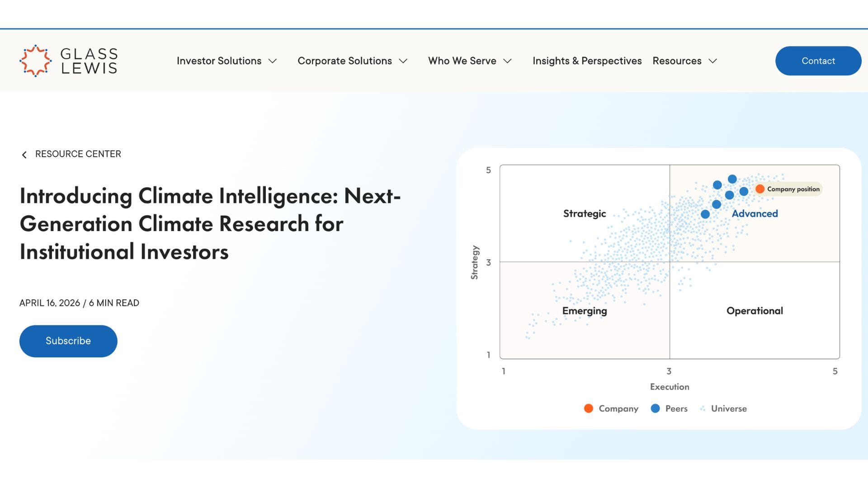Expand the Investor Solutions dropdown

pos(219,61)
